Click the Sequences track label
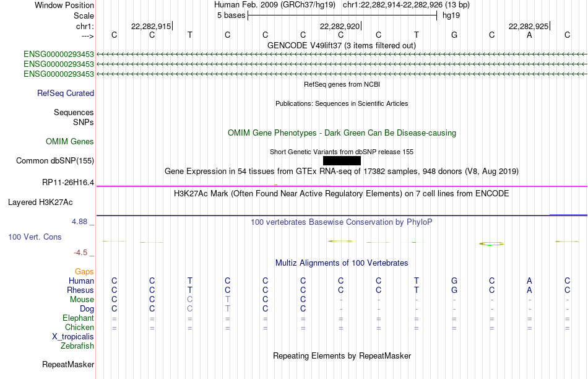This screenshot has height=379, width=588. (74, 112)
